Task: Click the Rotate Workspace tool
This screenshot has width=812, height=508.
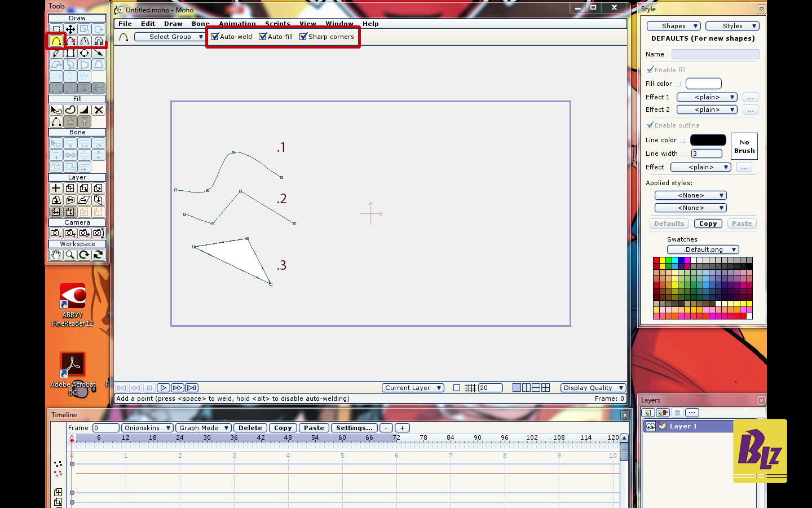Action: (84, 255)
